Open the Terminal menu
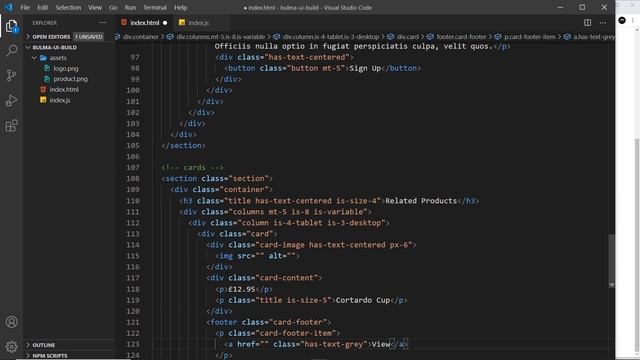The height and width of the screenshot is (360, 640). pyautogui.click(x=155, y=7)
